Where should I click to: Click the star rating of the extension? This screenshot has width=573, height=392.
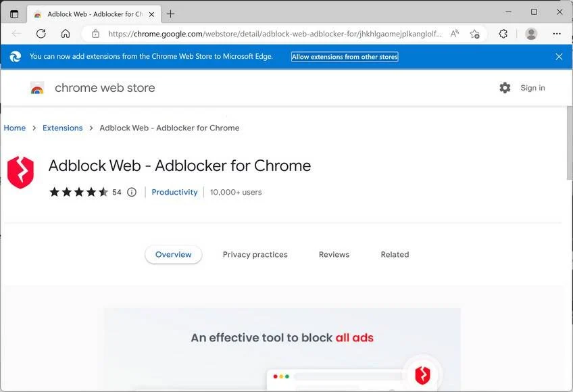(79, 192)
